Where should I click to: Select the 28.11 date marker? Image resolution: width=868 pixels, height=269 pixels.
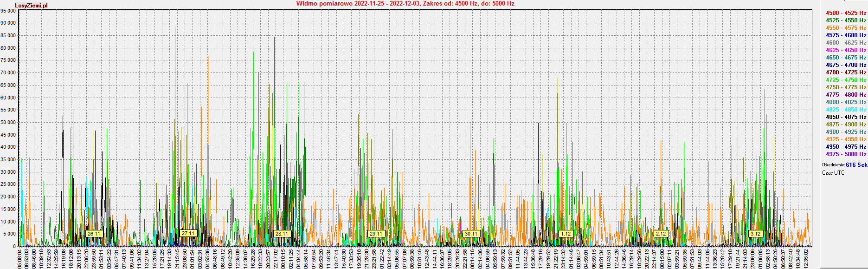pyautogui.click(x=282, y=234)
